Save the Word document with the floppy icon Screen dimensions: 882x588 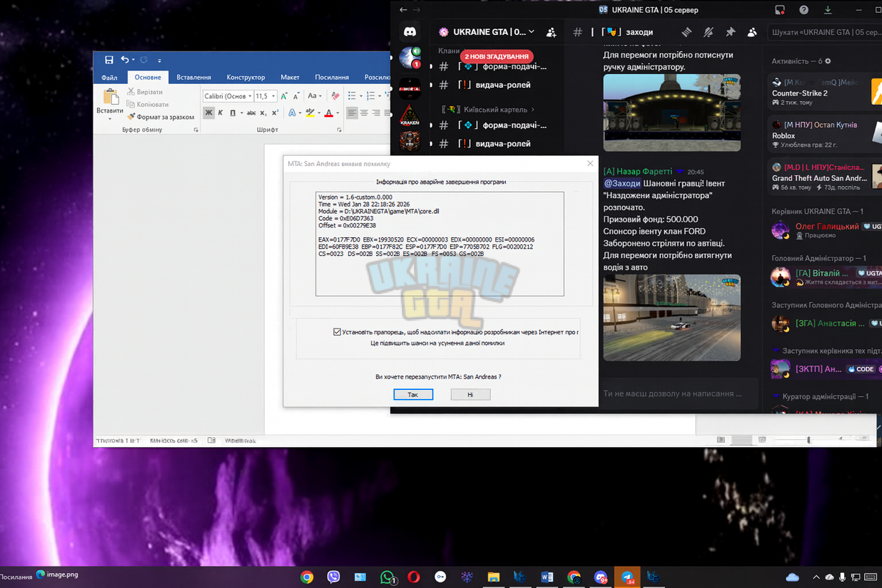pyautogui.click(x=109, y=60)
